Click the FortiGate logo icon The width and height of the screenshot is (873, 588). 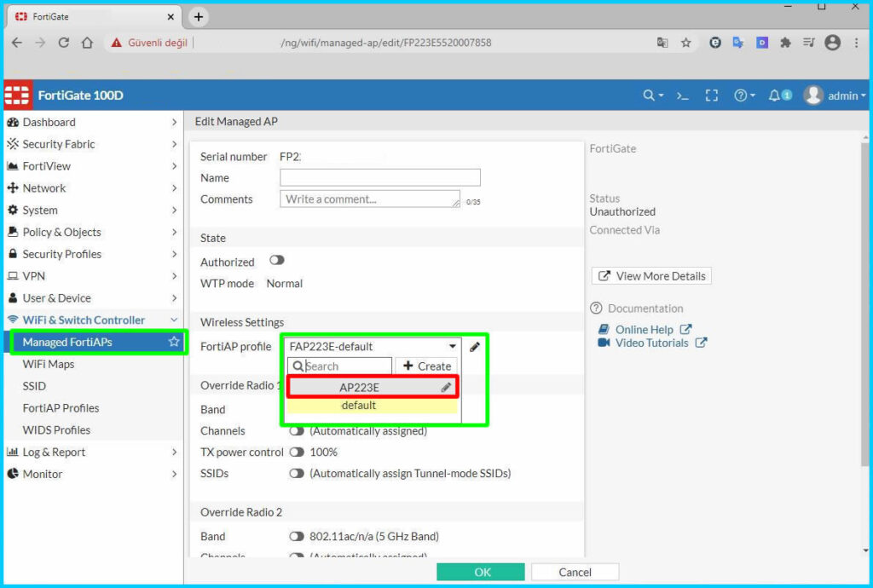(17, 95)
